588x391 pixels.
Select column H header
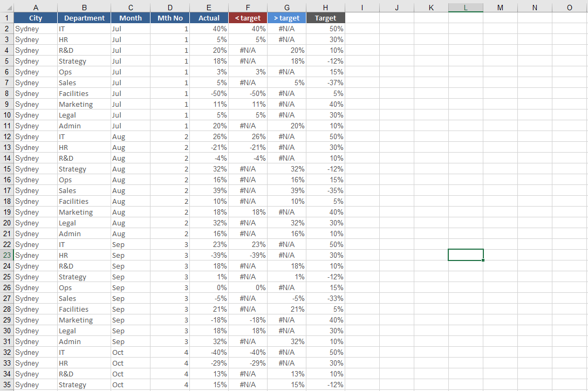coord(325,8)
